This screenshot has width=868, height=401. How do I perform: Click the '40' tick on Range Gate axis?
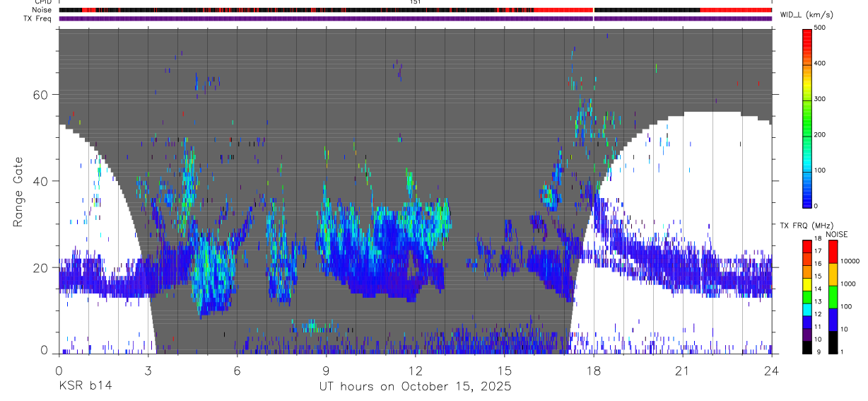[x=42, y=181]
